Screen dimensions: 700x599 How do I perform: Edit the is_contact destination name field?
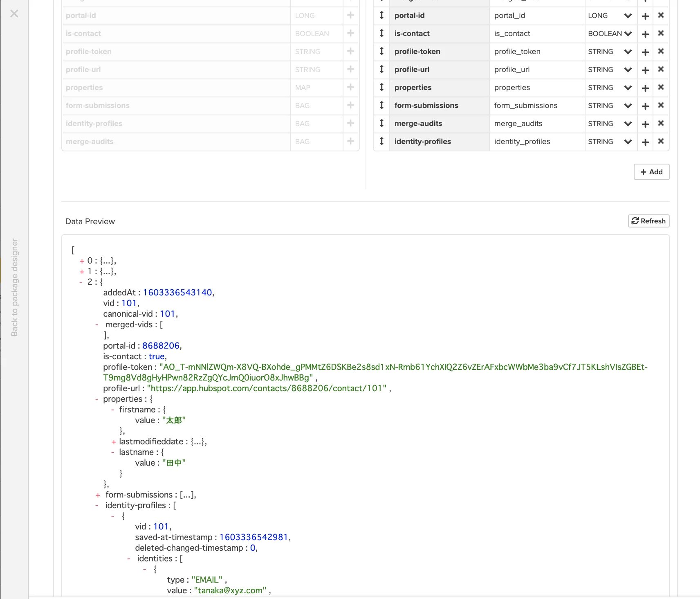click(537, 34)
